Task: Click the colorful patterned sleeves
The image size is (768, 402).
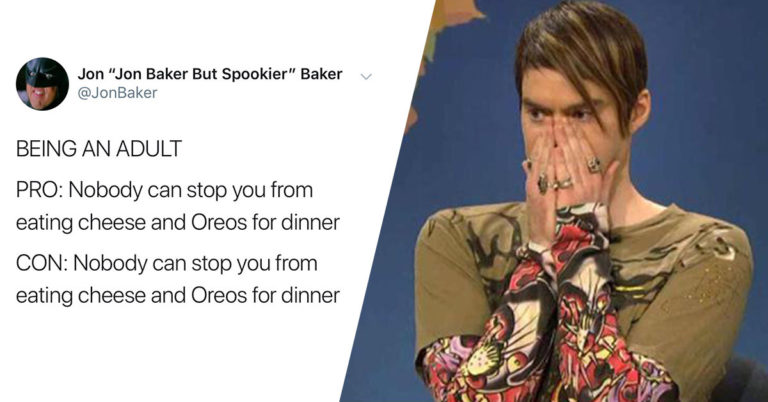Action: 560,320
